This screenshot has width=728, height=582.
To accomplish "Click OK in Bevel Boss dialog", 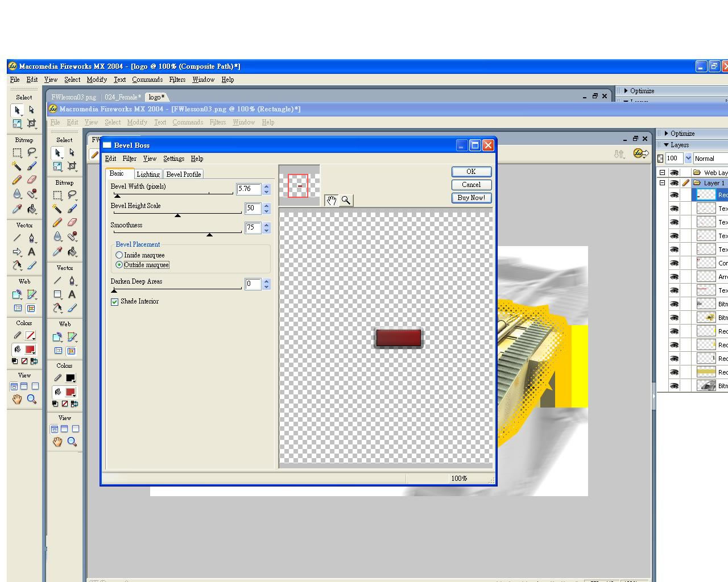I will point(471,172).
